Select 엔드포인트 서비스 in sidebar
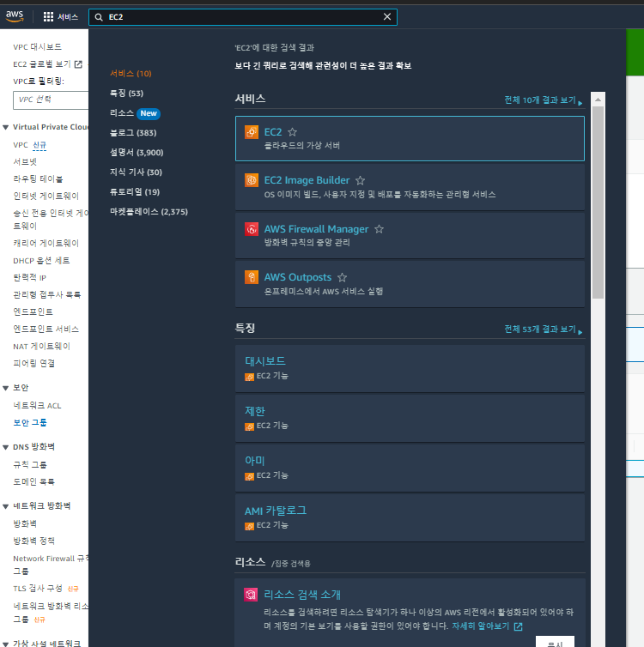644x647 pixels. pyautogui.click(x=46, y=330)
